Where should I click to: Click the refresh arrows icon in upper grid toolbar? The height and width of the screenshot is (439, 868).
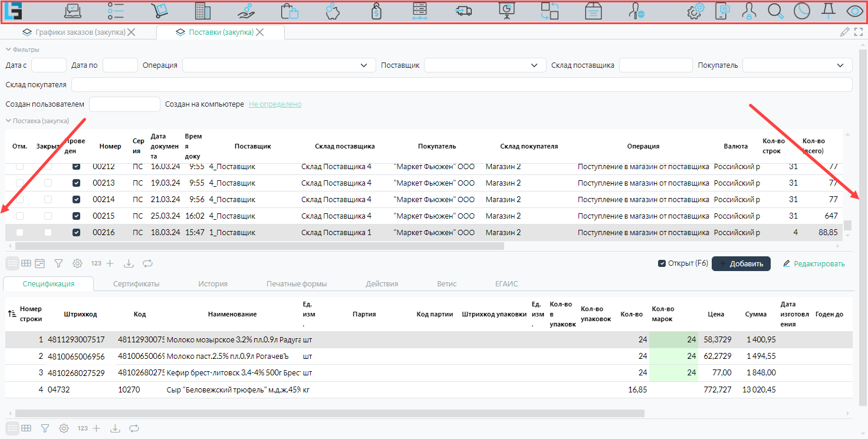147,263
